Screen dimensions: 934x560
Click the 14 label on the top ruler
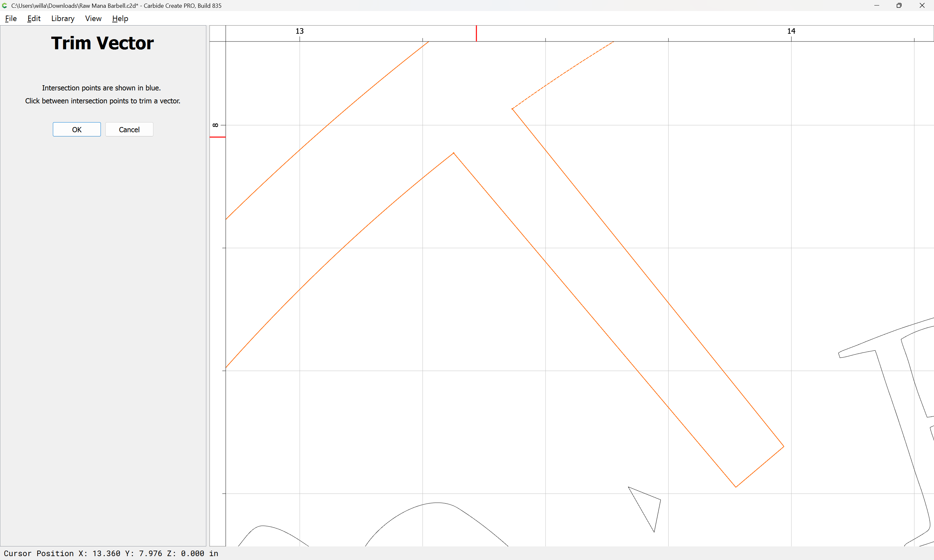click(x=791, y=31)
